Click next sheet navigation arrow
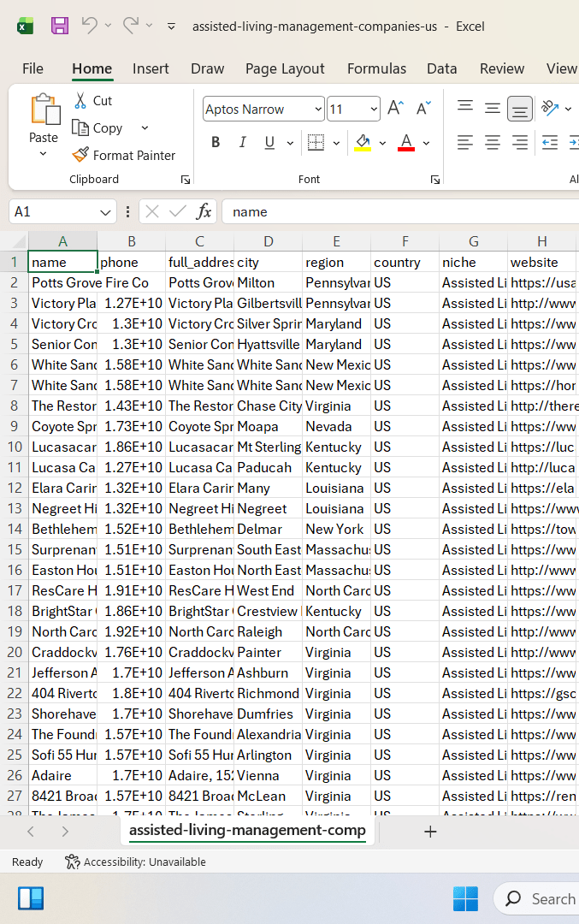The image size is (579, 924). coord(65,832)
